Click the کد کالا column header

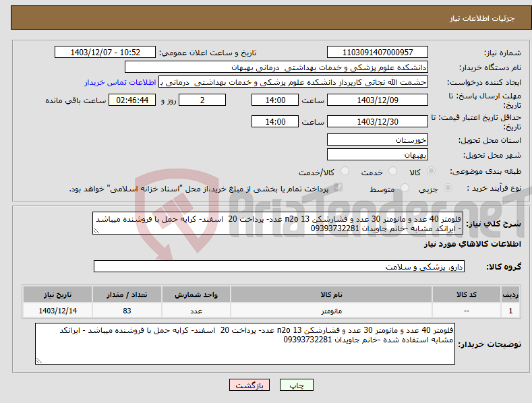tap(467, 294)
